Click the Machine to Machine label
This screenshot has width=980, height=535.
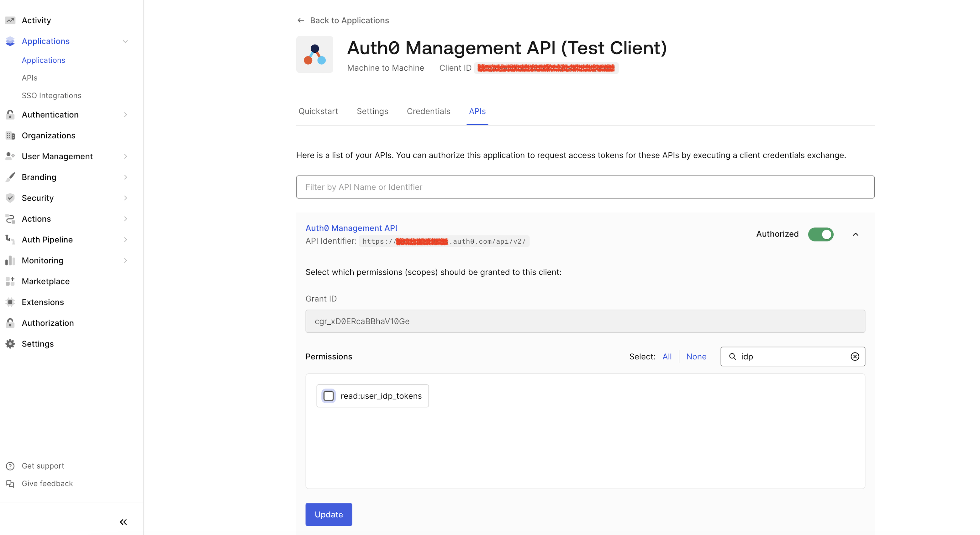point(385,68)
